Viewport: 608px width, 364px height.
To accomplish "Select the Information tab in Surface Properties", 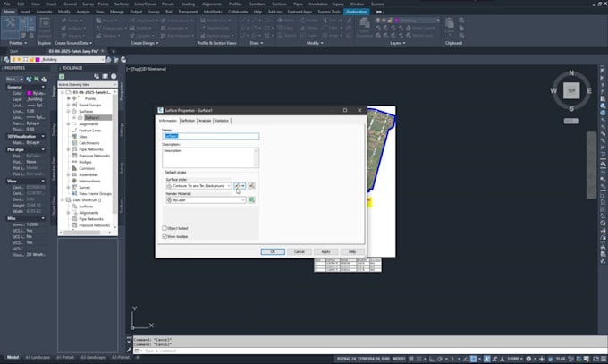I will point(168,121).
